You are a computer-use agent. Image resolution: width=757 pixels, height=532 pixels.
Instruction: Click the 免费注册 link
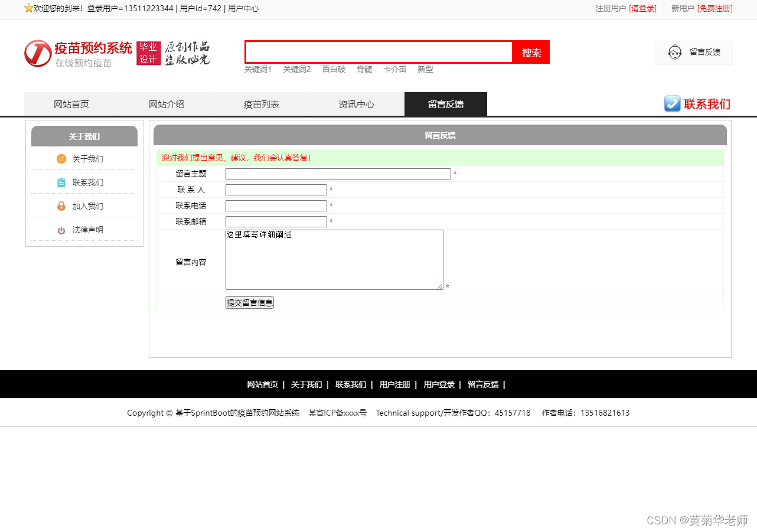pos(714,8)
